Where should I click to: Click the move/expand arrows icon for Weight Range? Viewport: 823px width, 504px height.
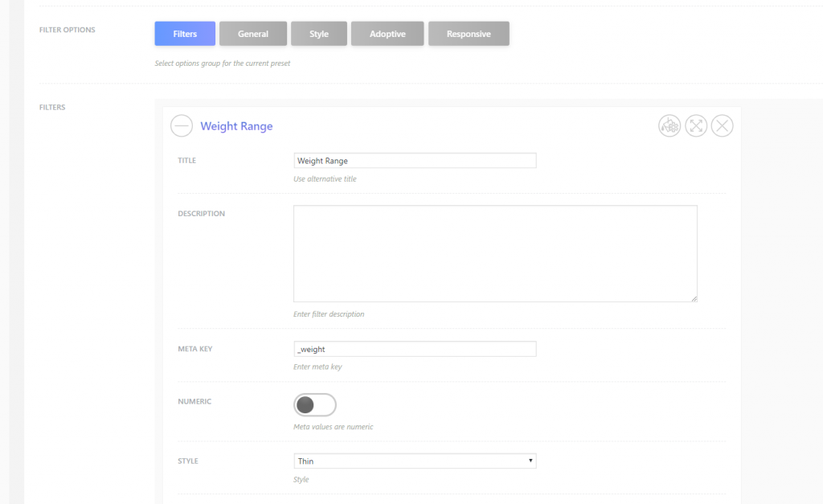(x=696, y=126)
